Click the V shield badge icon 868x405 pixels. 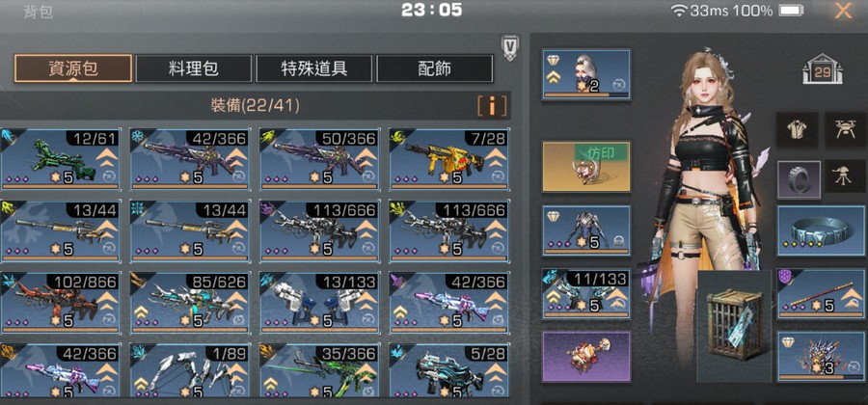[509, 47]
